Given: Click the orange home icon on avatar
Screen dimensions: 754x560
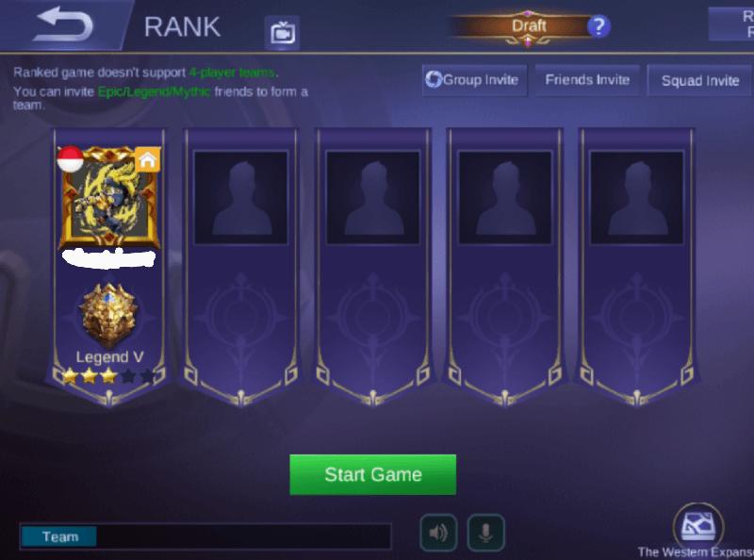Looking at the screenshot, I should tap(148, 159).
